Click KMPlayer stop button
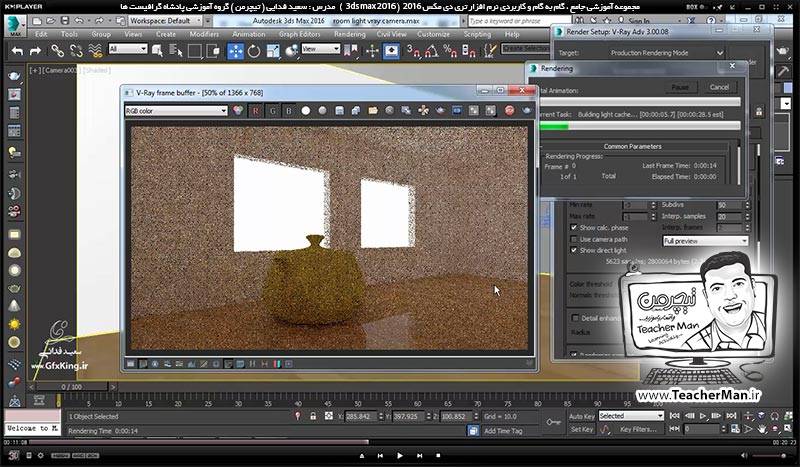Screen dimensions: 800x467 click(x=438, y=455)
